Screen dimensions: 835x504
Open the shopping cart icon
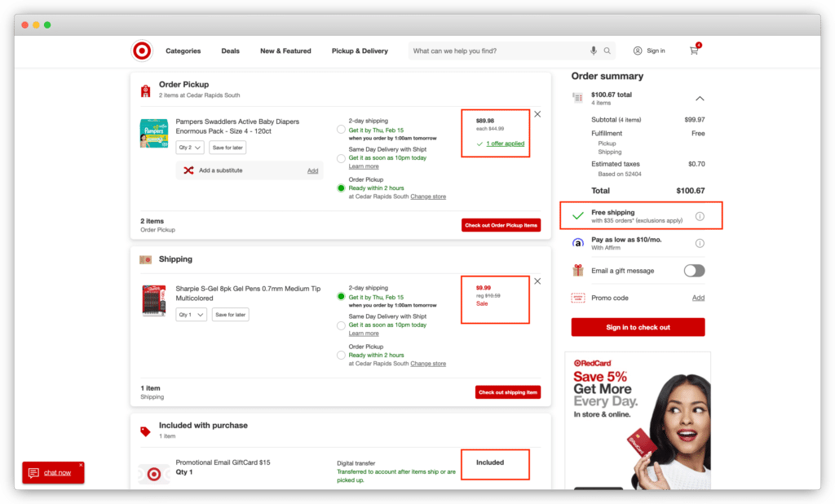(694, 51)
